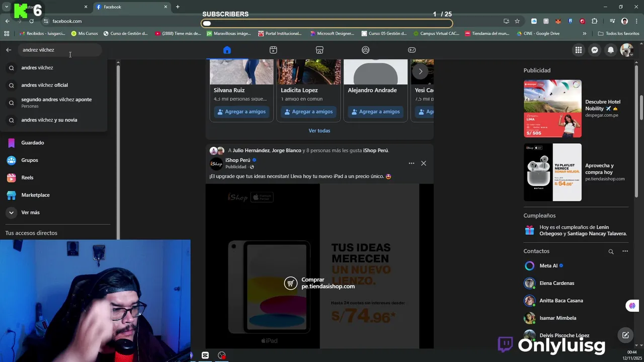Click the back arrow beside search box
Viewport: 644px width, 362px height.
(x=9, y=50)
